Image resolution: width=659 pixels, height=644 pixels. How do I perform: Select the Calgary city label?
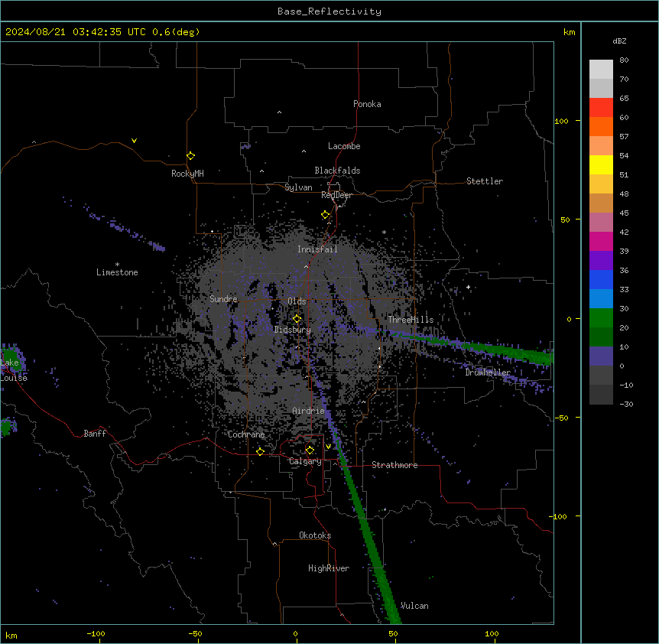[x=305, y=461]
